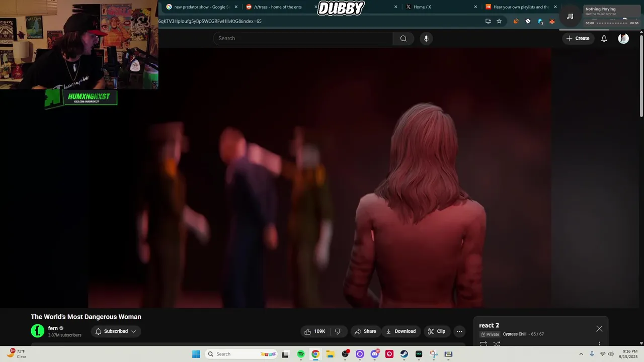644x362 pixels.
Task: Open Task View on the taskbar
Action: (286, 354)
